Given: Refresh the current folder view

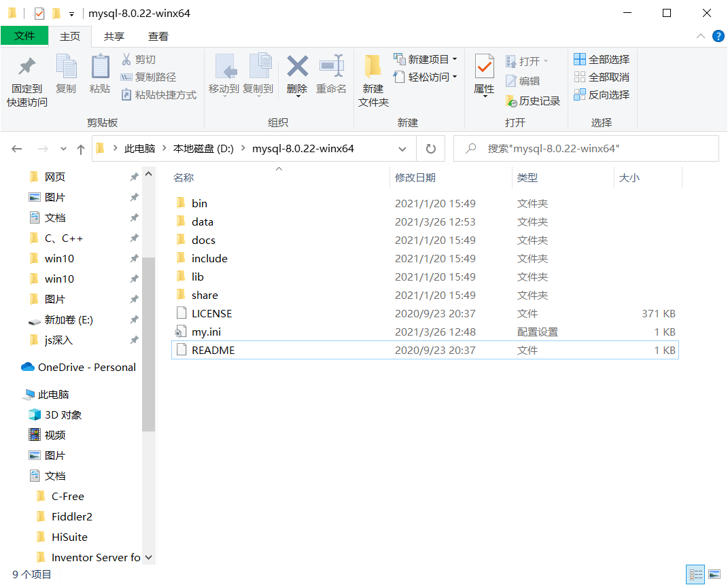Looking at the screenshot, I should [x=431, y=149].
